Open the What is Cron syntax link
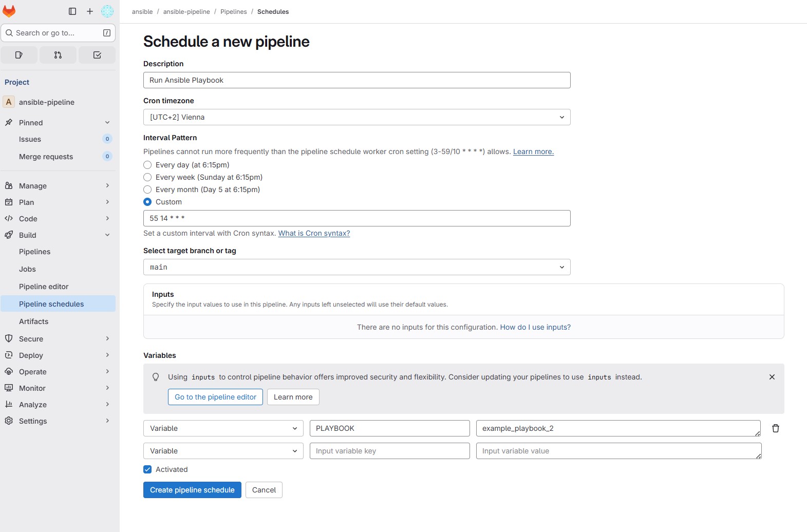Image resolution: width=807 pixels, height=532 pixels. [x=314, y=233]
